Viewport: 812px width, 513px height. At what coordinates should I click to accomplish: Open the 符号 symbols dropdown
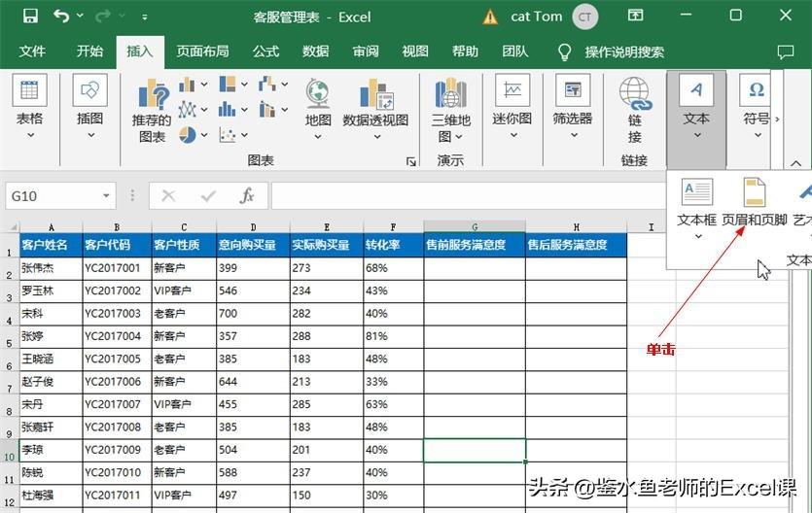[757, 108]
